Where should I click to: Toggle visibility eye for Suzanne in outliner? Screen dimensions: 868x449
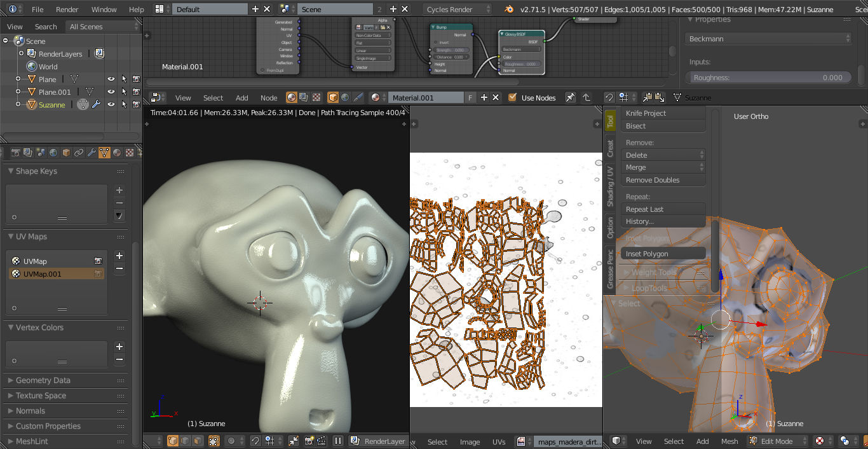pyautogui.click(x=111, y=104)
